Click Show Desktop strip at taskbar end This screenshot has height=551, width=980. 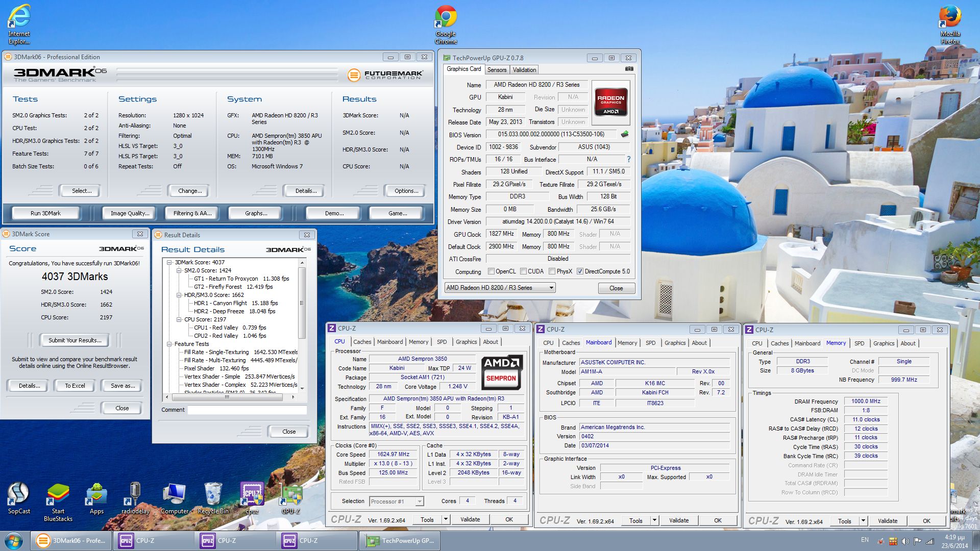[x=976, y=541]
